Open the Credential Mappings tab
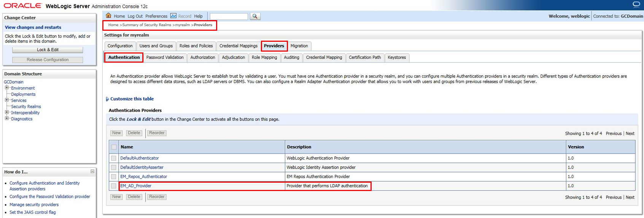This screenshot has height=218, width=644. pyautogui.click(x=239, y=46)
